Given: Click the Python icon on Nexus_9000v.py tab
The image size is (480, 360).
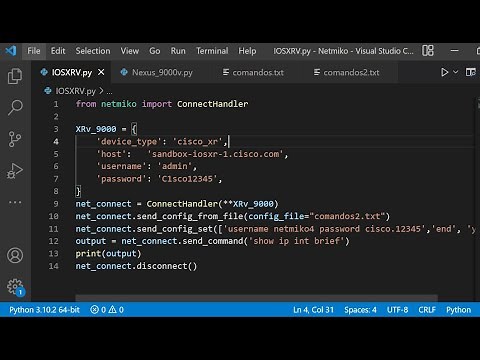Looking at the screenshot, I should (124, 72).
